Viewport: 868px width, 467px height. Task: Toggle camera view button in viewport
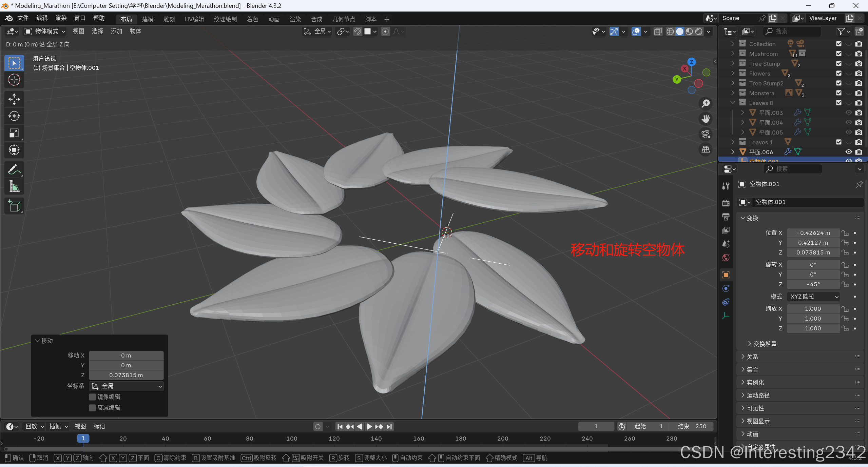pyautogui.click(x=706, y=134)
